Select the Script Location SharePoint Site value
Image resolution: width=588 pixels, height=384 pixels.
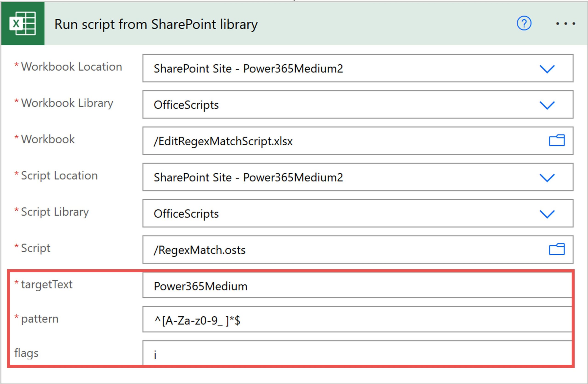(248, 178)
